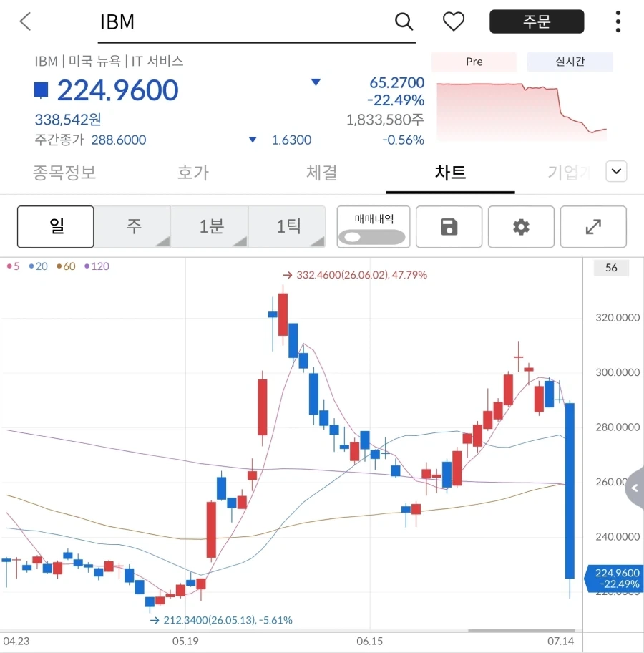Screen dimensions: 644x653
Task: Toggle the 5-day moving average legend
Action: coord(14,266)
